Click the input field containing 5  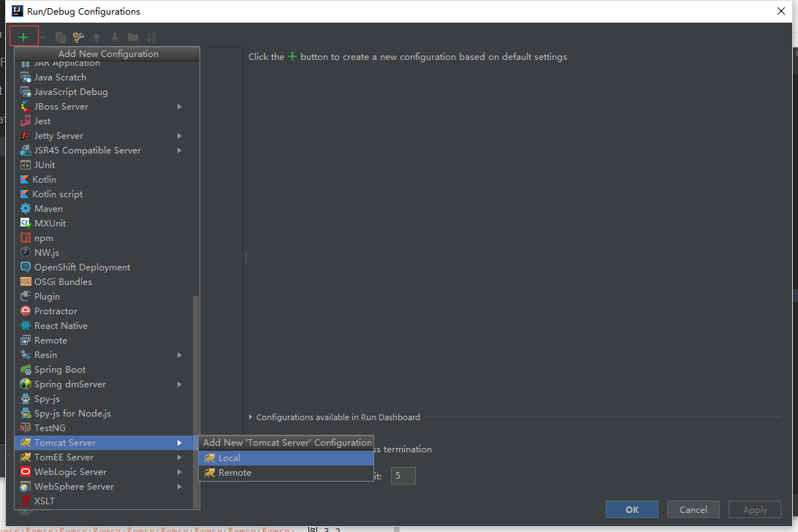tap(403, 476)
